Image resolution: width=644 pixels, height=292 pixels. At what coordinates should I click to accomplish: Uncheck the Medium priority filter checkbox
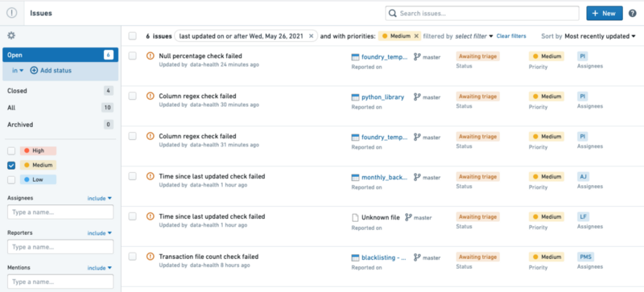pyautogui.click(x=11, y=165)
